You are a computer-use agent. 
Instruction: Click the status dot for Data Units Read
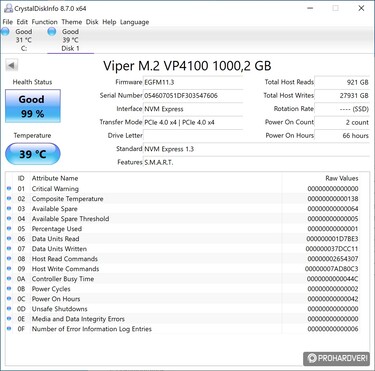tap(9, 238)
